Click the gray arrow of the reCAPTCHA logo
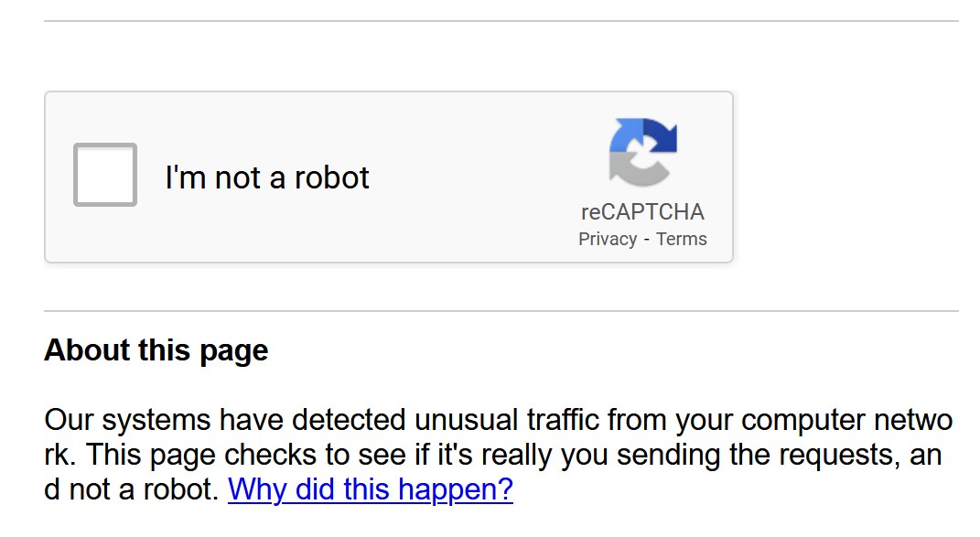The width and height of the screenshot is (980, 537). pyautogui.click(x=631, y=169)
